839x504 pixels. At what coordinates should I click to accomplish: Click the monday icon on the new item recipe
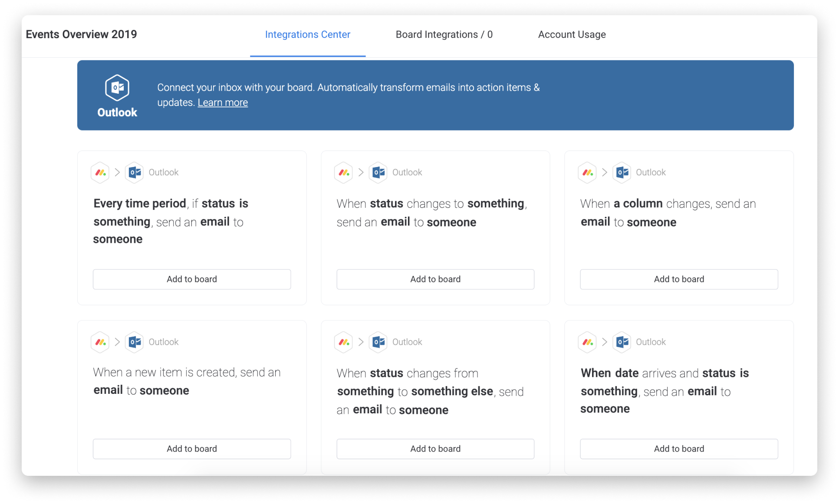pos(100,342)
